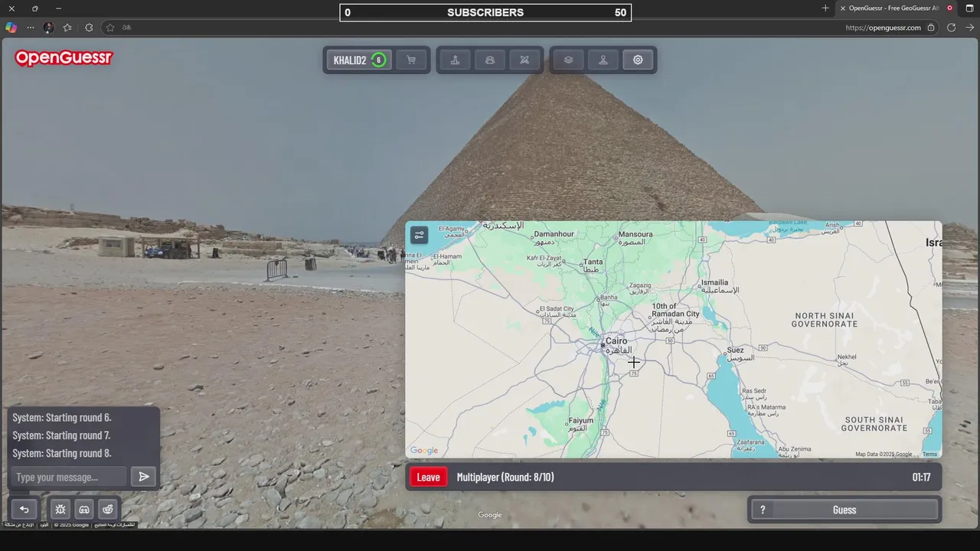Viewport: 980px width, 551px height.
Task: Open the leaderboard podium icon
Action: point(455,60)
